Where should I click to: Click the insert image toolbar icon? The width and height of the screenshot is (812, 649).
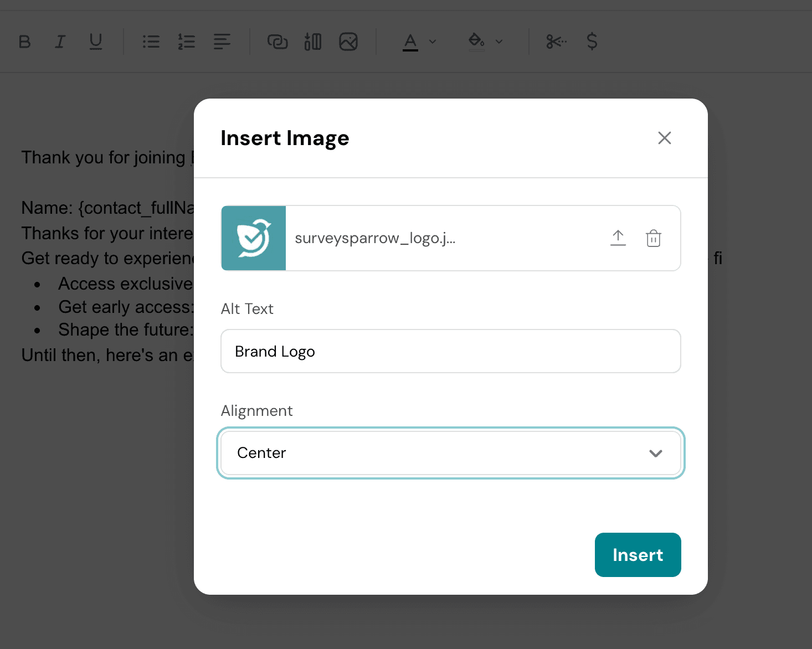348,42
